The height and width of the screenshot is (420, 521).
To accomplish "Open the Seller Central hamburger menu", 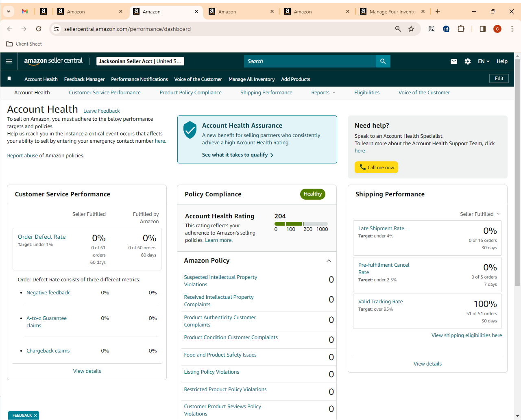I will 9,61.
